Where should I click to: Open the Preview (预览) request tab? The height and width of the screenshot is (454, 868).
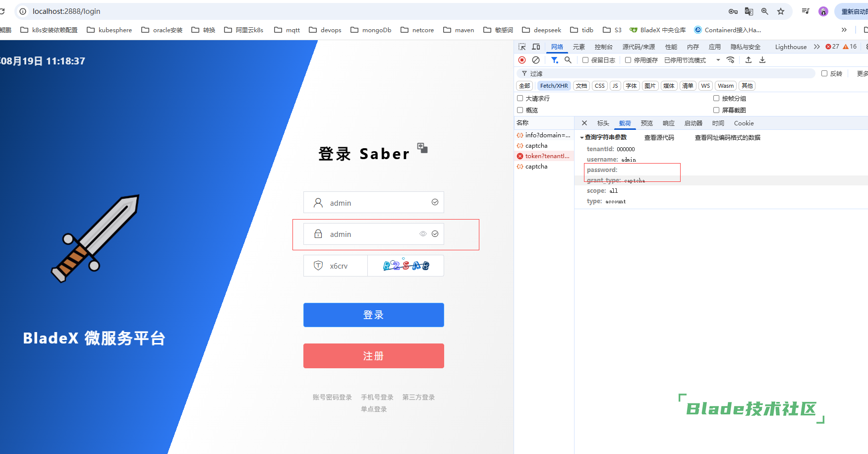coord(646,123)
